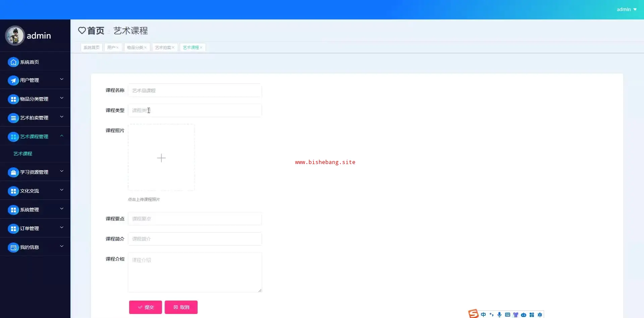Go to 首页 breadcrumb link

click(96, 31)
